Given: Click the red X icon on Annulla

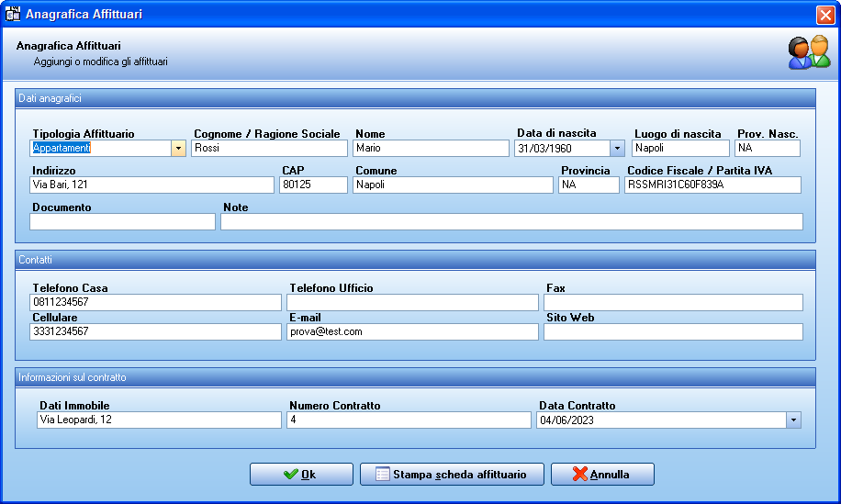Looking at the screenshot, I should click(580, 474).
